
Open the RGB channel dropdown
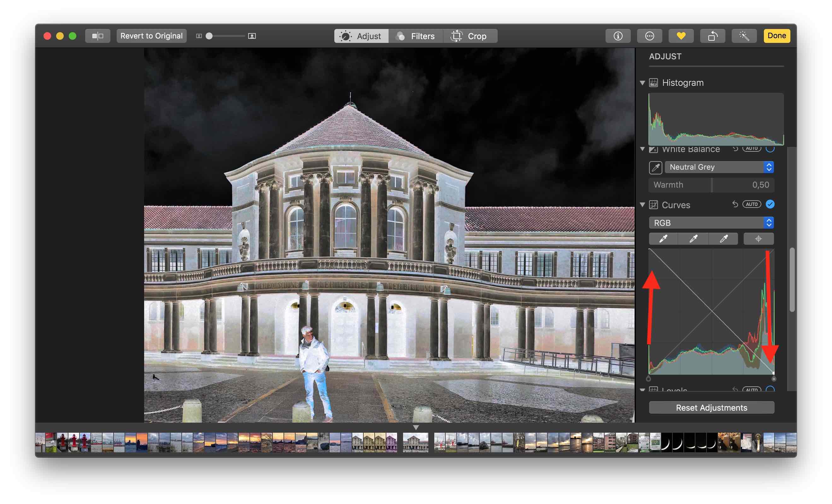point(711,223)
